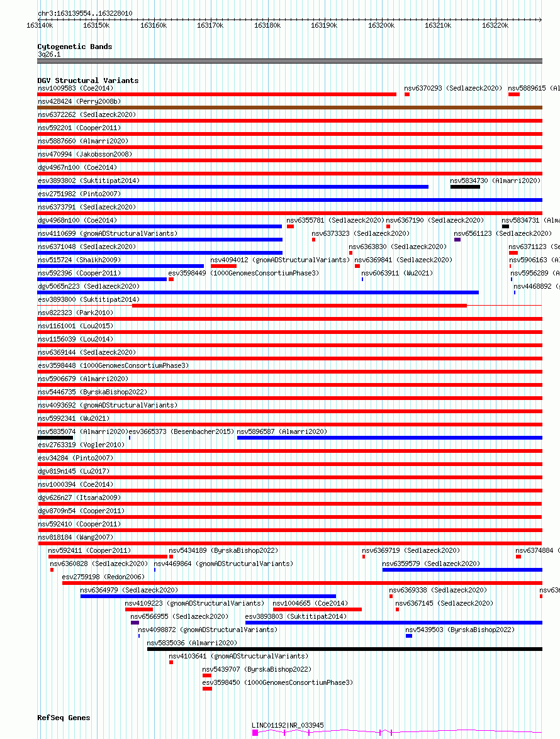Click nsv6369144 (Sedlazeck2020) label
560x739 pixels.
[x=87, y=352]
